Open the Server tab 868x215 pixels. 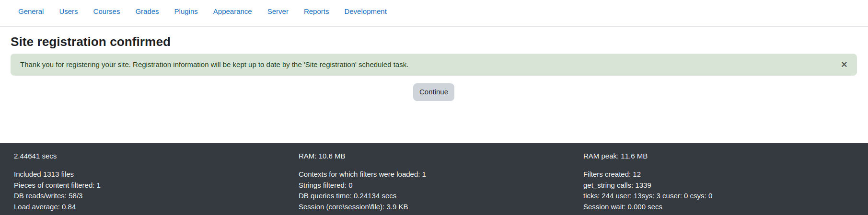click(x=278, y=11)
